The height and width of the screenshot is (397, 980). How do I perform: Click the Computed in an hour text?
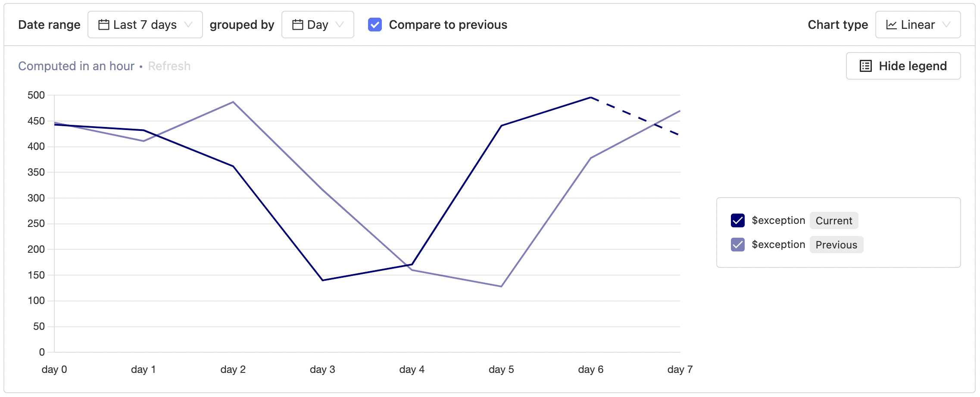point(76,66)
